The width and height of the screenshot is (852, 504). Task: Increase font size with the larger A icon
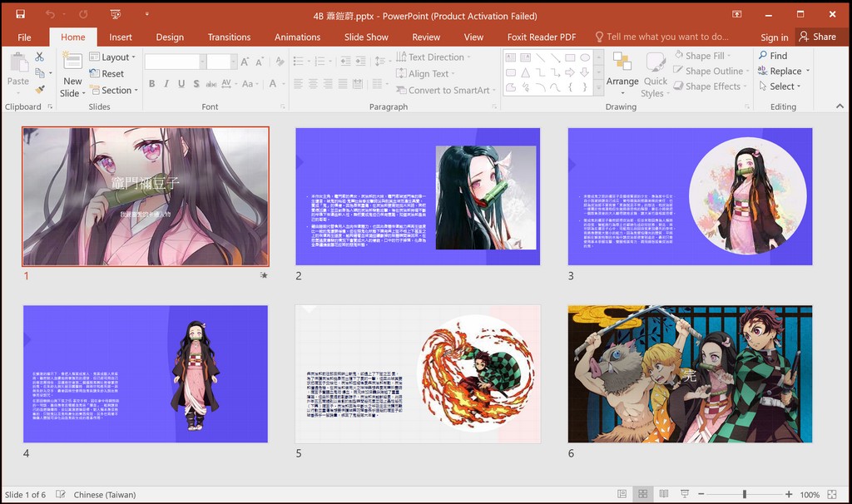tap(245, 62)
